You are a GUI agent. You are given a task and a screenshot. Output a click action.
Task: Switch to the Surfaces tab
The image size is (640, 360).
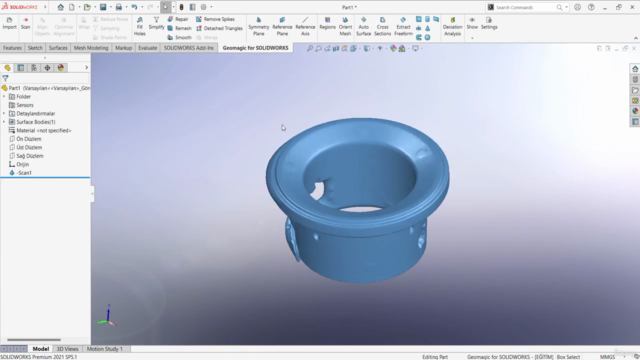[58, 48]
